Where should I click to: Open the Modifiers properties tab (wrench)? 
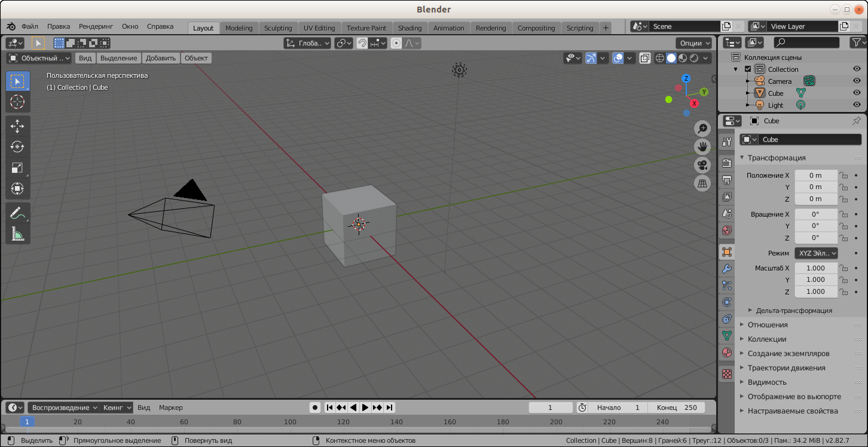[x=726, y=269]
